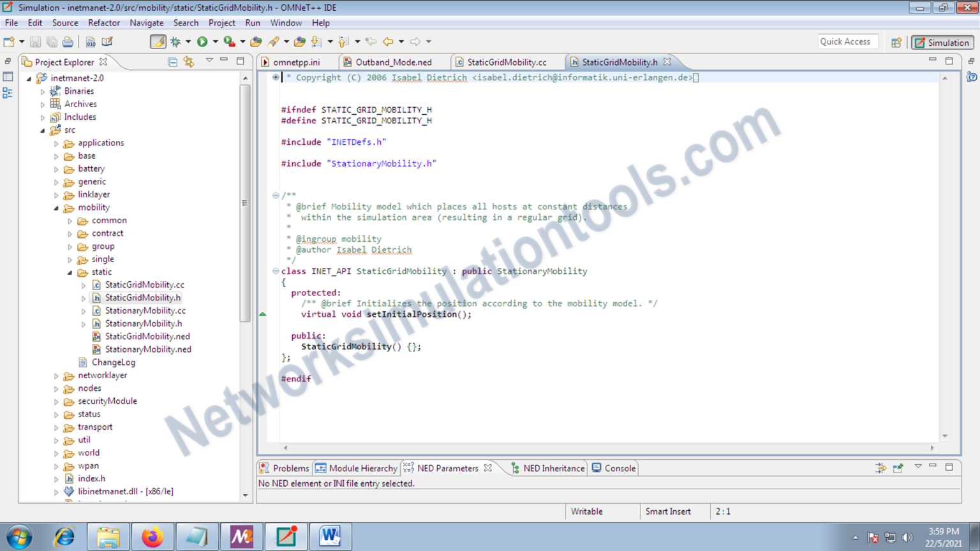
Task: Launch the Debug tool from the toolbar
Action: (x=175, y=41)
